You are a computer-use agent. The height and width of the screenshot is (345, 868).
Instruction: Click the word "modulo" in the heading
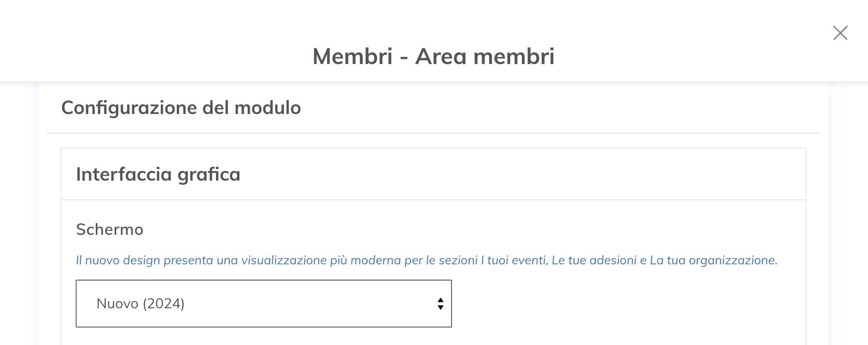pyautogui.click(x=268, y=108)
